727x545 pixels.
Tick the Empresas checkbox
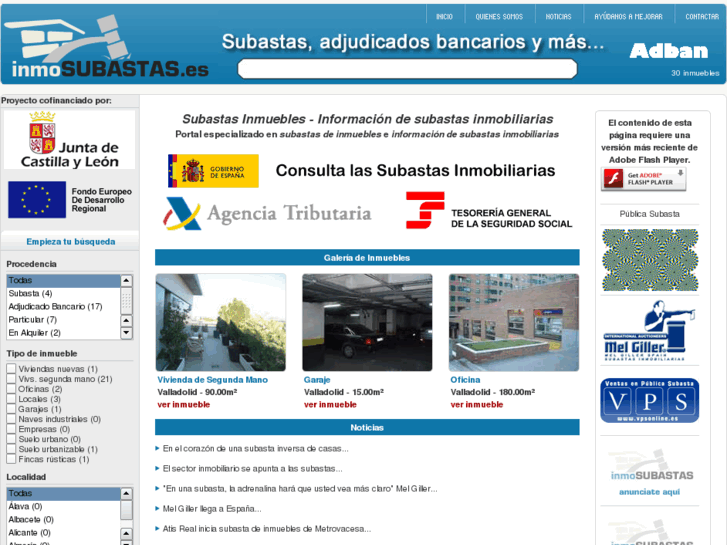click(11, 429)
